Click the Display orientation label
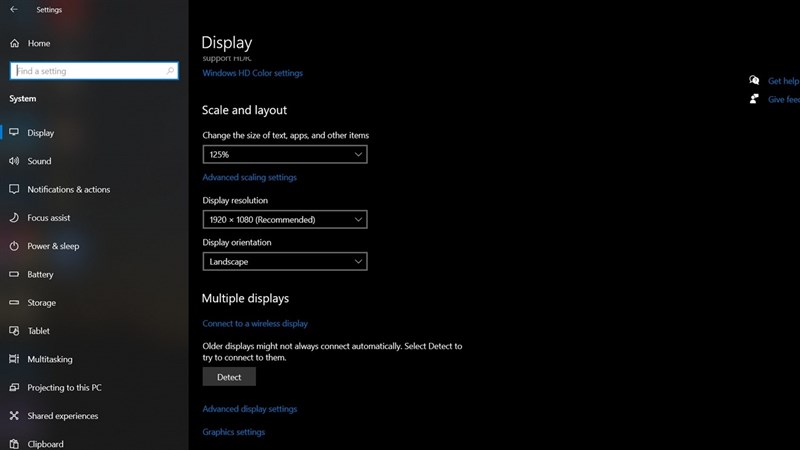Screen dimensions: 800x450 [237, 242]
